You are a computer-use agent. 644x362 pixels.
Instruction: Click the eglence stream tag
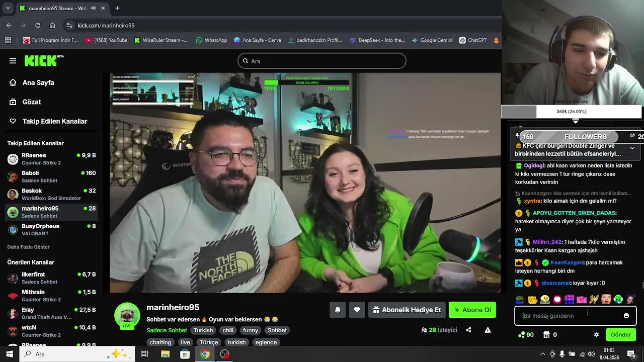click(266, 342)
